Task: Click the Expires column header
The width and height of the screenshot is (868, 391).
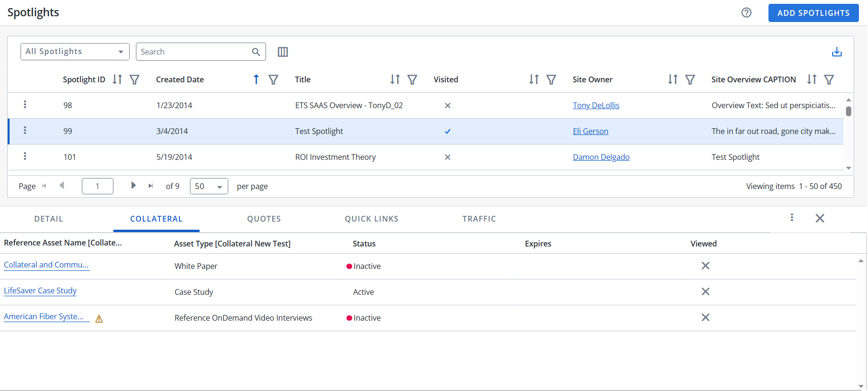Action: tap(538, 244)
